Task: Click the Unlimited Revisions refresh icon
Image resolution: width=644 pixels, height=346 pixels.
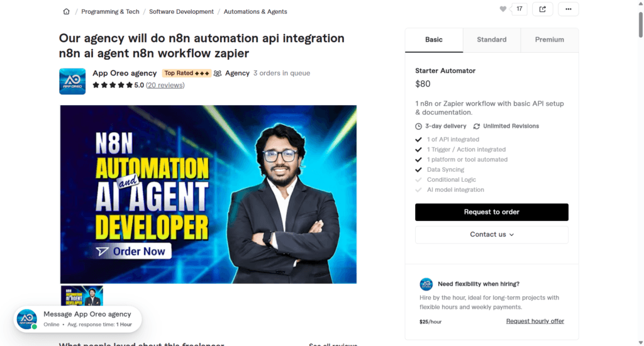Action: click(477, 126)
